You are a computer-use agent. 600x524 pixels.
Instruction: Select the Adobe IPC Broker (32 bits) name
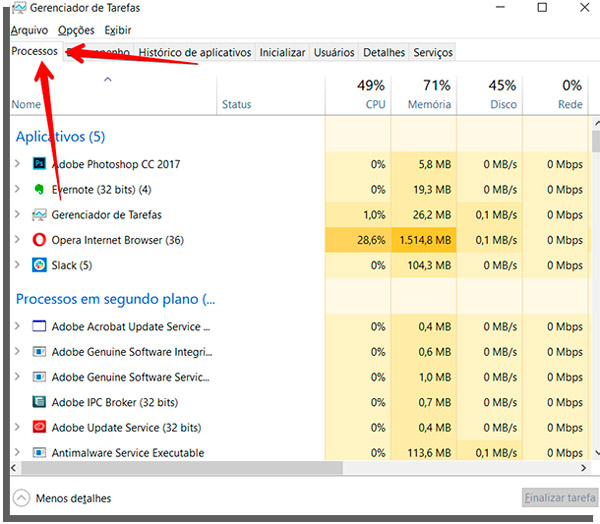click(x=115, y=402)
